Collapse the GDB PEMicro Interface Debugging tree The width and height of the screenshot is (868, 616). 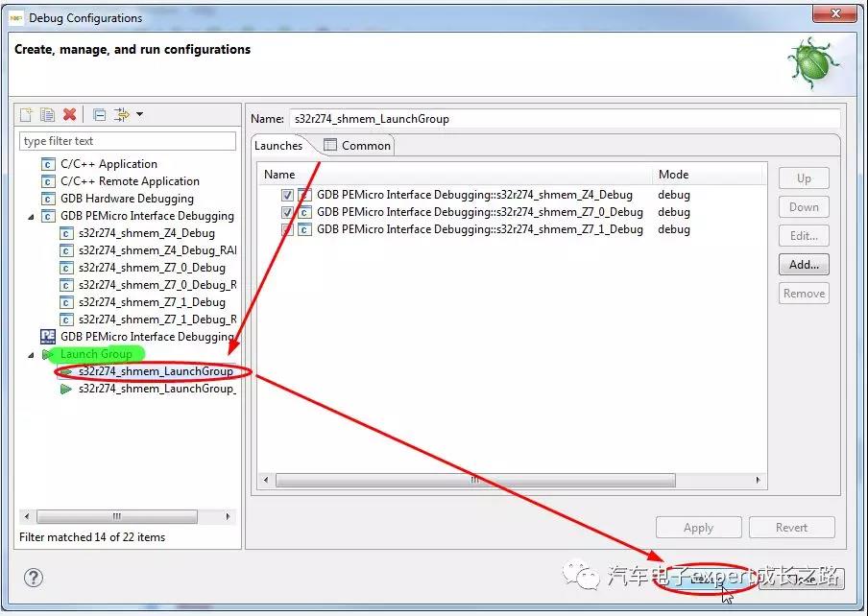point(30,217)
